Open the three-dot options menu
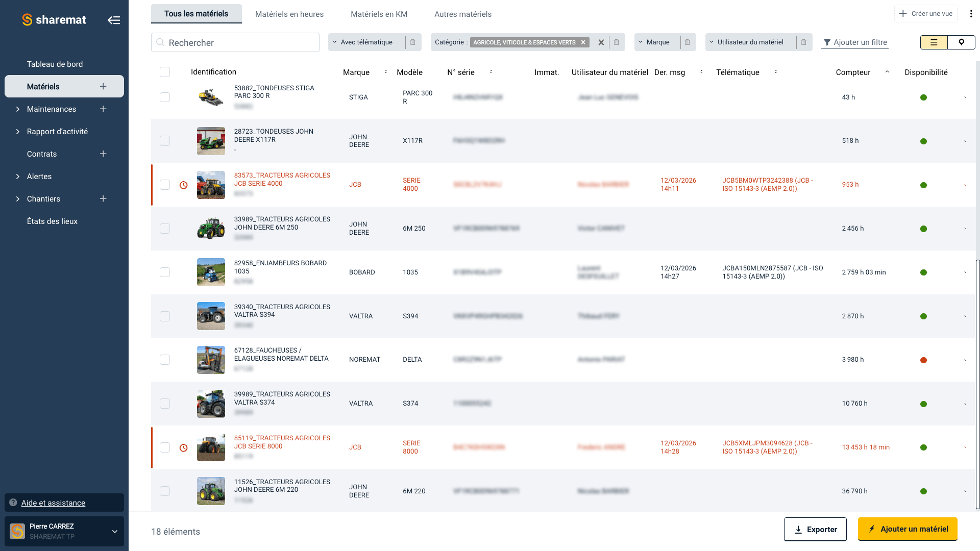The width and height of the screenshot is (980, 551). 971,13
